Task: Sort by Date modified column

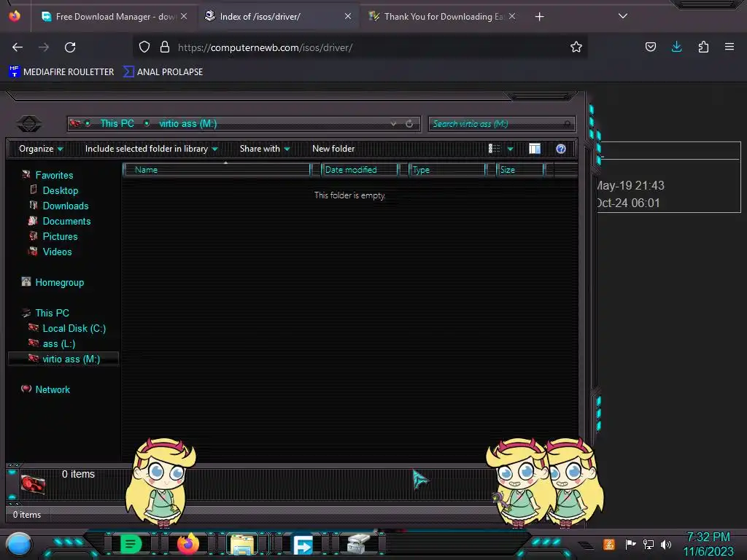Action: [x=359, y=169]
